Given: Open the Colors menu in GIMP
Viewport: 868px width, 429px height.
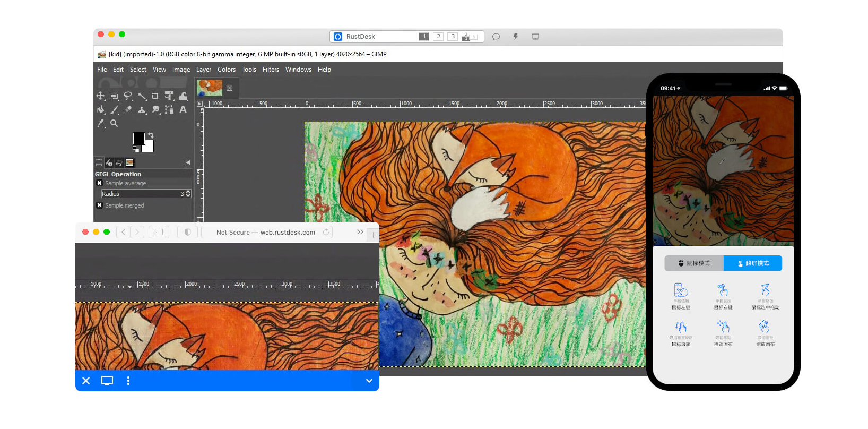Looking at the screenshot, I should click(x=227, y=70).
